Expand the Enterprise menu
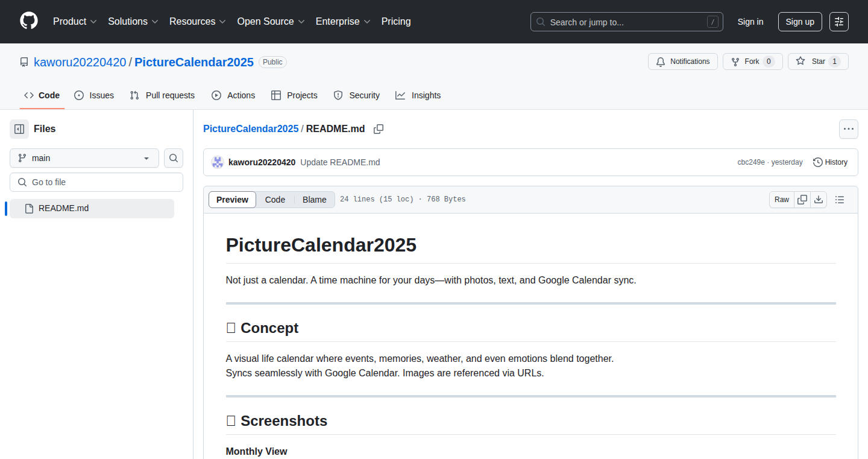The width and height of the screenshot is (868, 459). tap(343, 21)
